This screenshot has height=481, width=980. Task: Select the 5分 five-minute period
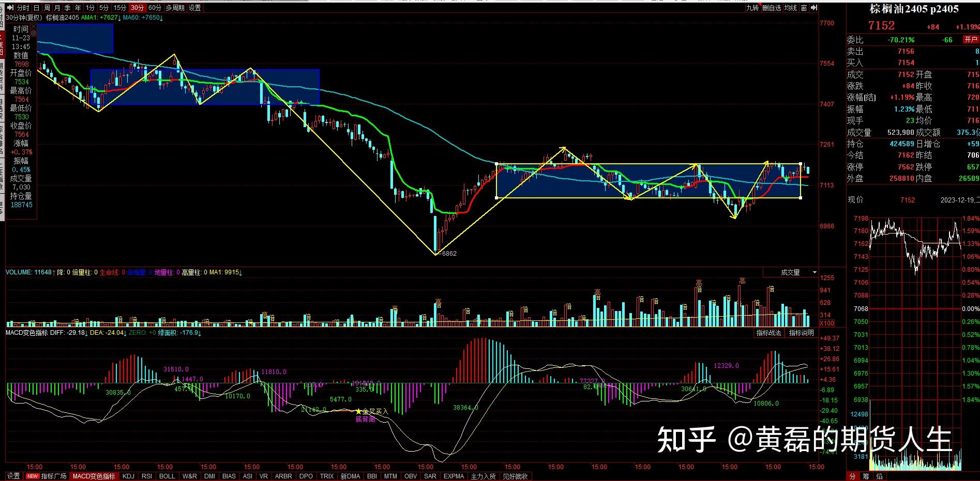pos(104,8)
